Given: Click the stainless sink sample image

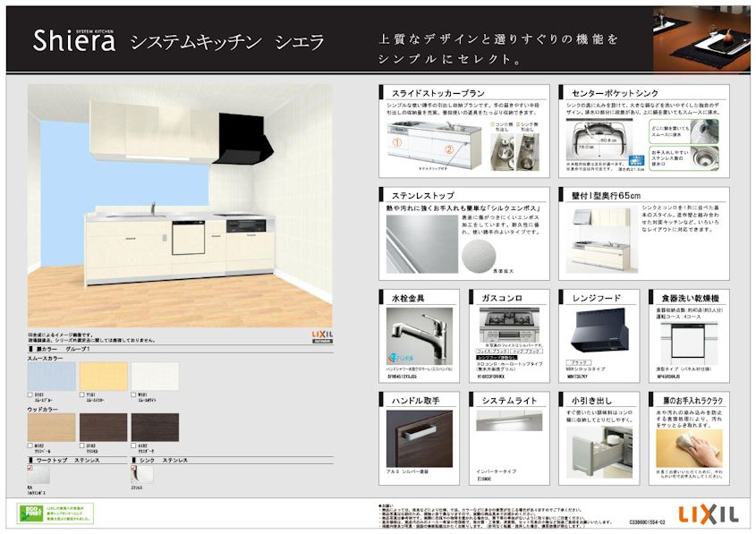Looking at the screenshot, I should 143,475.
